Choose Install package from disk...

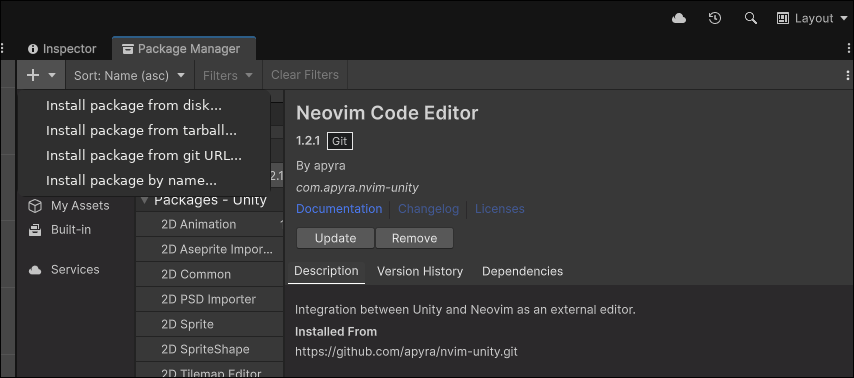144,106
